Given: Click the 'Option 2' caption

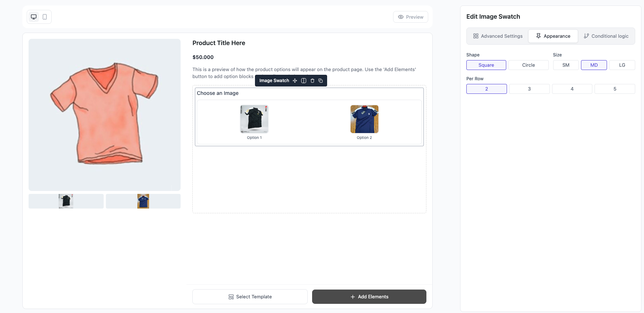Looking at the screenshot, I should (x=364, y=138).
